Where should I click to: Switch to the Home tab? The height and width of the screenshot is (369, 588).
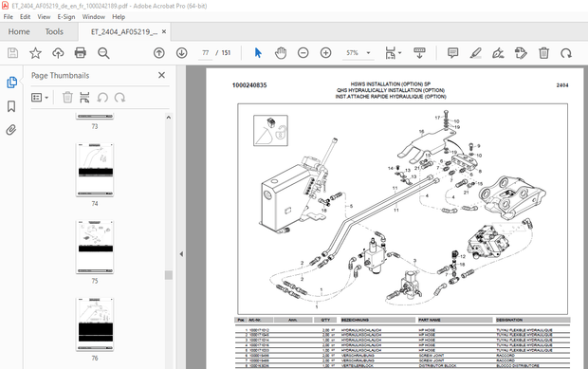coord(19,32)
